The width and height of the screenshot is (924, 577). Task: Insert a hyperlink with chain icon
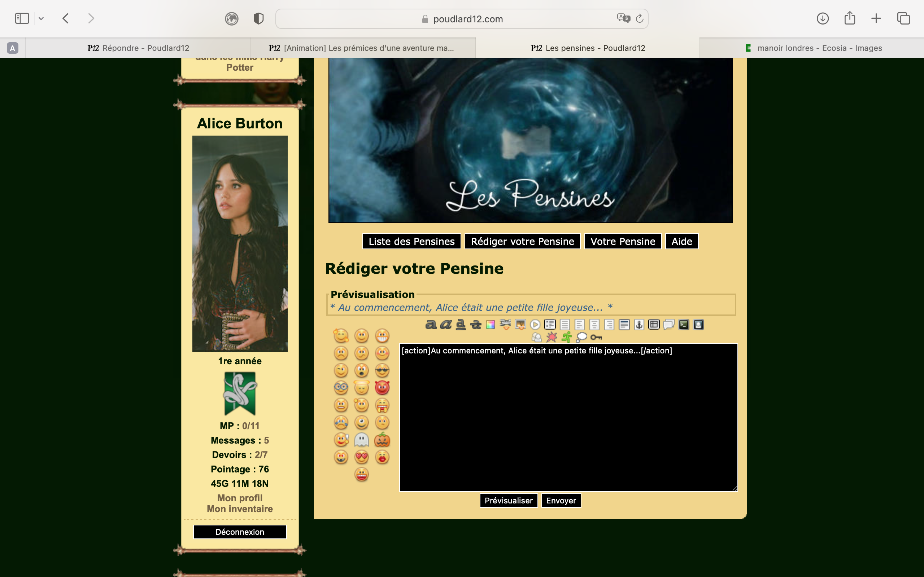point(505,324)
